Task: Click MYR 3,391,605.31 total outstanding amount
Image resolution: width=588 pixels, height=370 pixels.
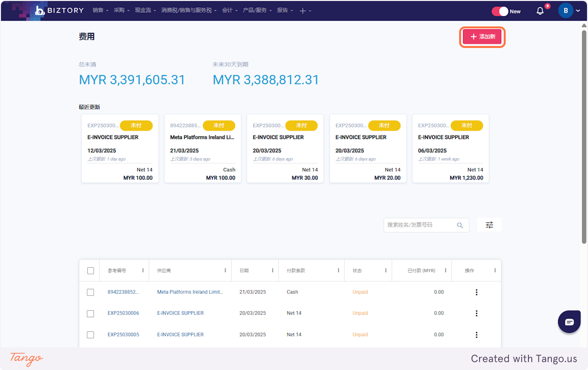Action: [x=132, y=80]
